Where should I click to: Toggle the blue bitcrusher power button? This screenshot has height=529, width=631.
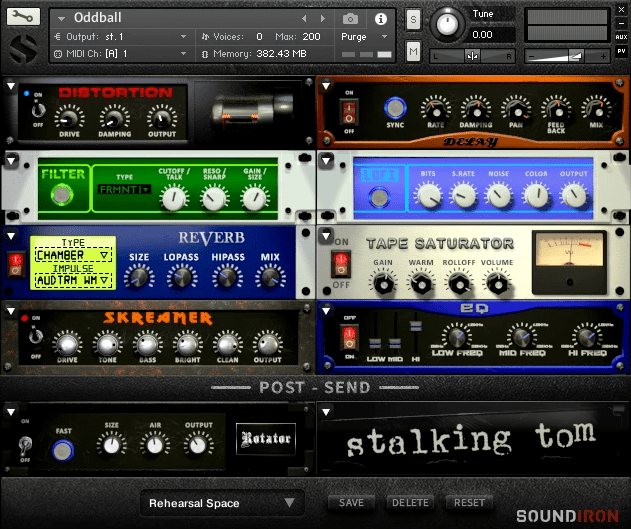379,198
